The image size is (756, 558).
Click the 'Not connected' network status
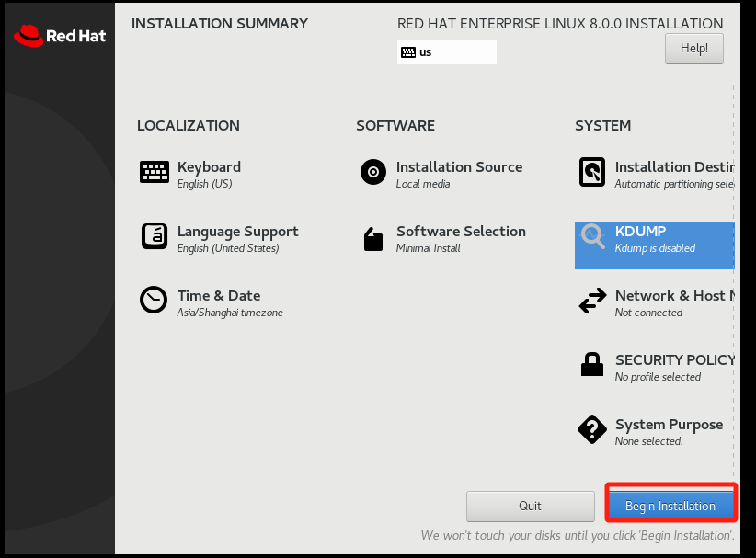pyautogui.click(x=648, y=313)
